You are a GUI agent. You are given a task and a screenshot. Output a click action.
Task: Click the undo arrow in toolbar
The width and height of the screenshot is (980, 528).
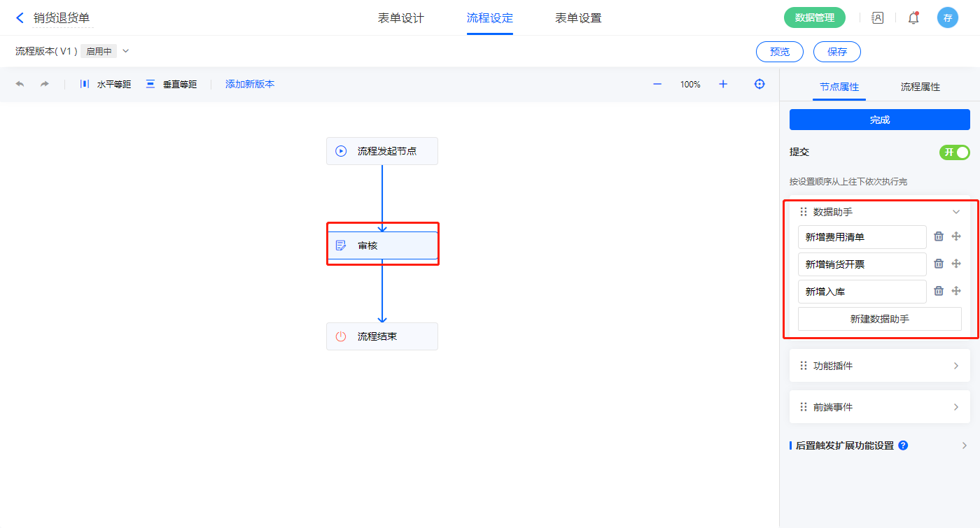pos(20,84)
